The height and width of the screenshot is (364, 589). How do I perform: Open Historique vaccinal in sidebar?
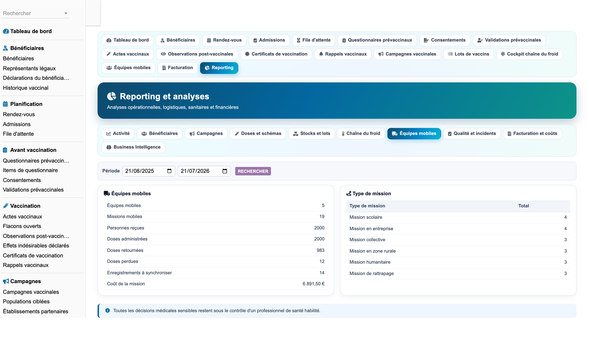pyautogui.click(x=26, y=88)
